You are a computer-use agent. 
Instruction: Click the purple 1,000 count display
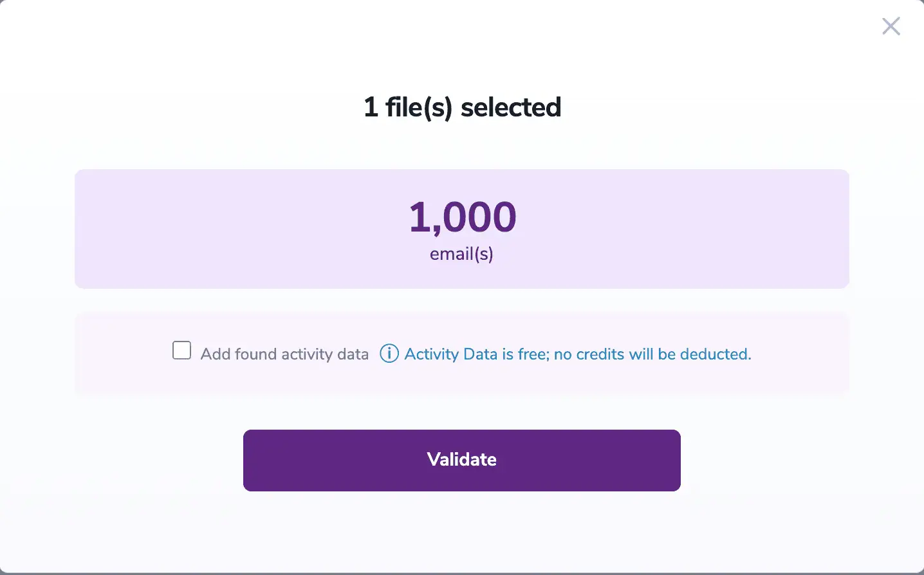point(461,217)
